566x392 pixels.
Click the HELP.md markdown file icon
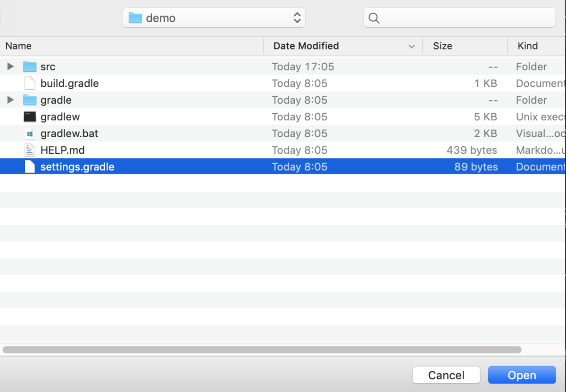point(30,150)
